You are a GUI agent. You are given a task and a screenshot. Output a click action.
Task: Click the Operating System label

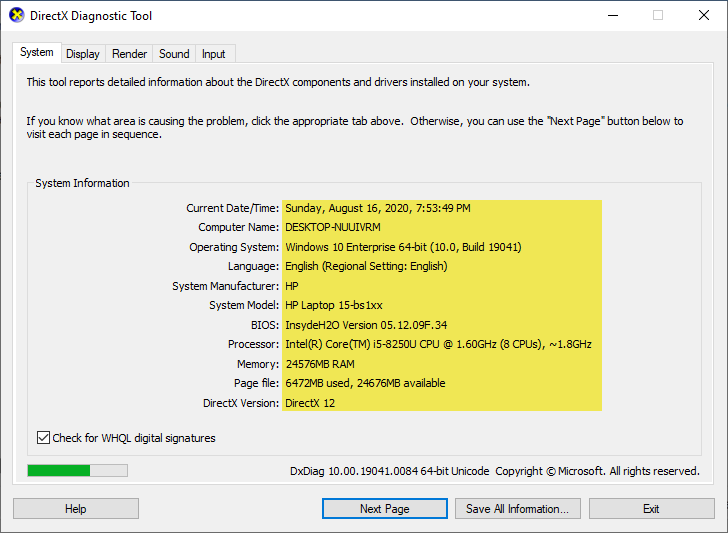[x=234, y=247]
